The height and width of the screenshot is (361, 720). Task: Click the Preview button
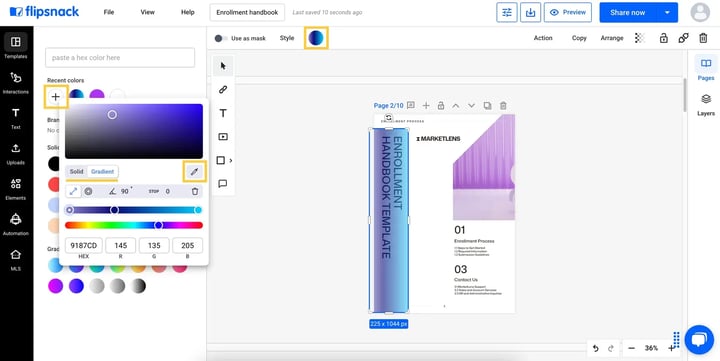click(568, 12)
